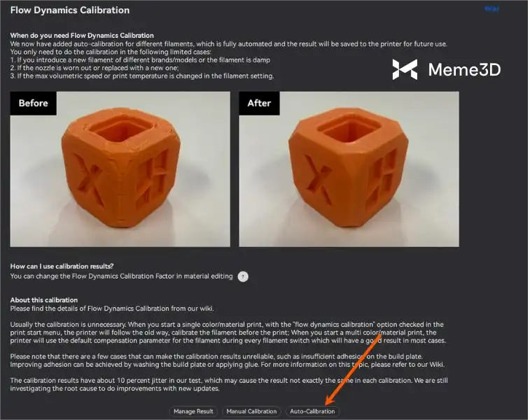Click the 'Please find the details' wiki sentence
This screenshot has width=530, height=420.
pos(112,308)
